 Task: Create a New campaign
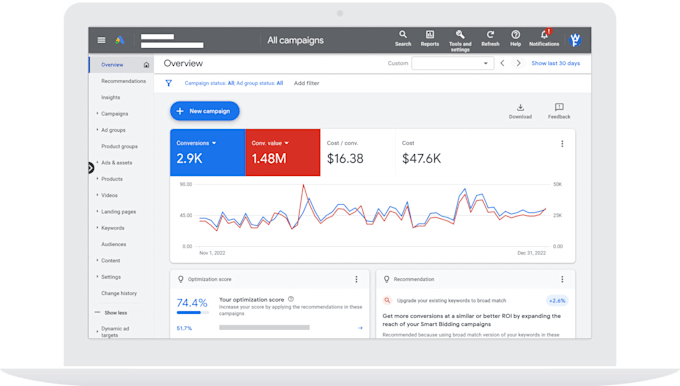(205, 111)
